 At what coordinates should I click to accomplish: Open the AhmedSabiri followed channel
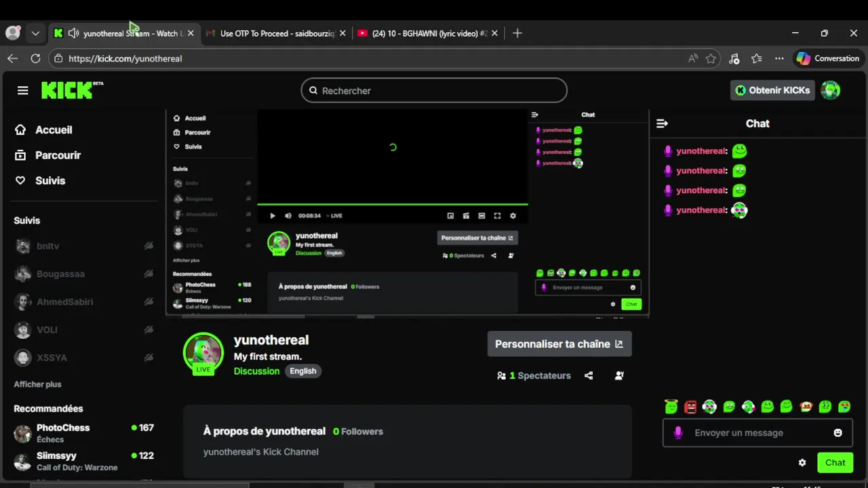pos(54,302)
